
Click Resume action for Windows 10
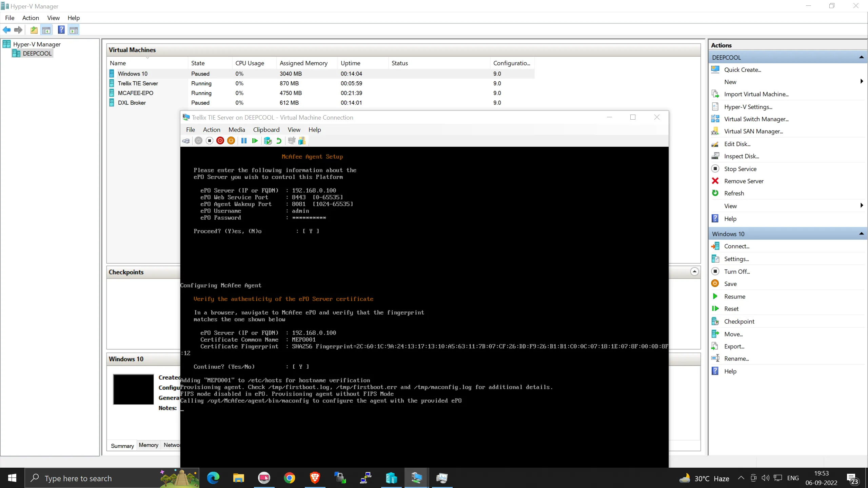coord(734,297)
